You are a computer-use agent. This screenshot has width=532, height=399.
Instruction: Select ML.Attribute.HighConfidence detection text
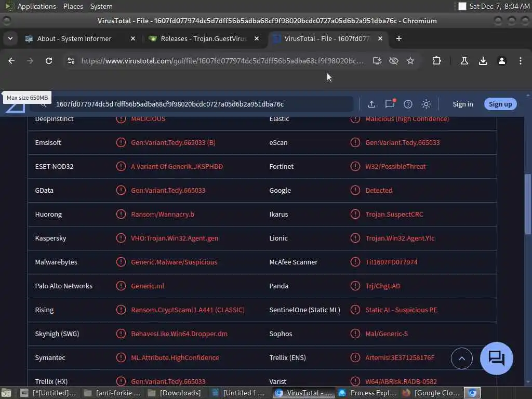(x=175, y=357)
